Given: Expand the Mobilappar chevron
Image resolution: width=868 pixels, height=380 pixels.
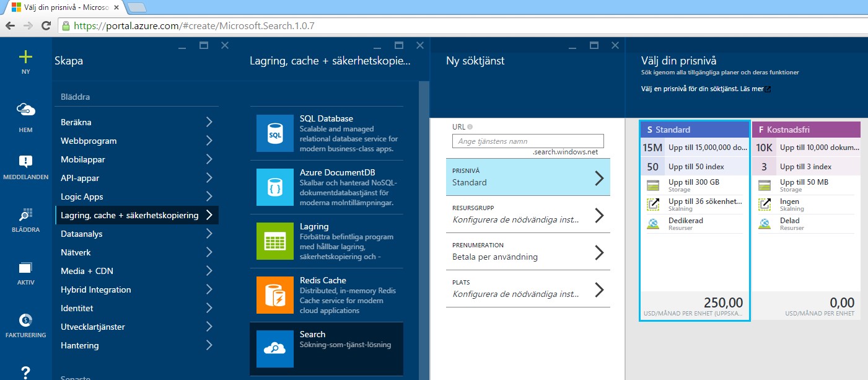Looking at the screenshot, I should pyautogui.click(x=209, y=159).
